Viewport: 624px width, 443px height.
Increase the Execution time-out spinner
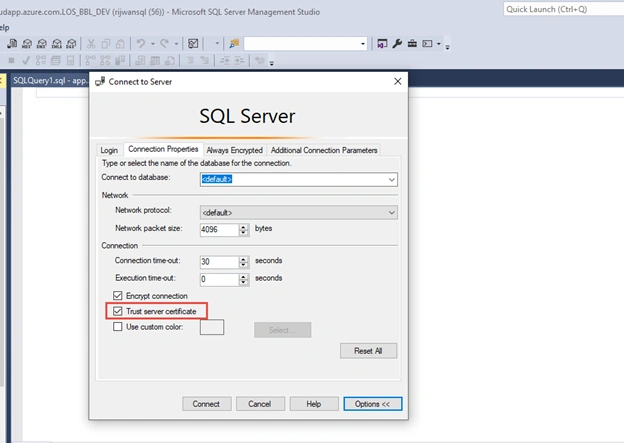244,276
